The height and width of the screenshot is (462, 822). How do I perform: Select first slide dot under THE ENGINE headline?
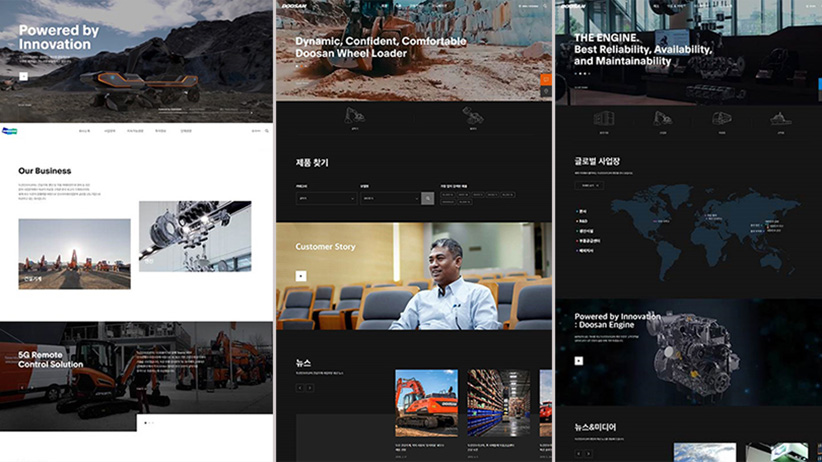click(576, 73)
